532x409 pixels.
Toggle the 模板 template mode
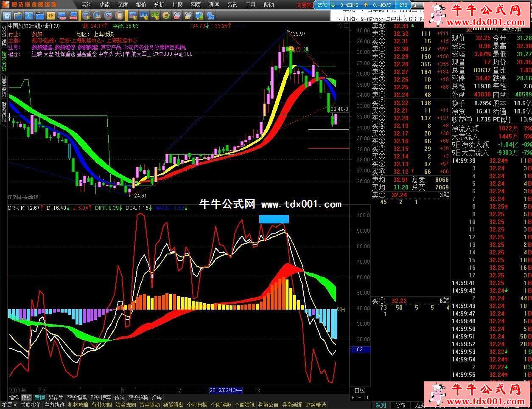27,398
